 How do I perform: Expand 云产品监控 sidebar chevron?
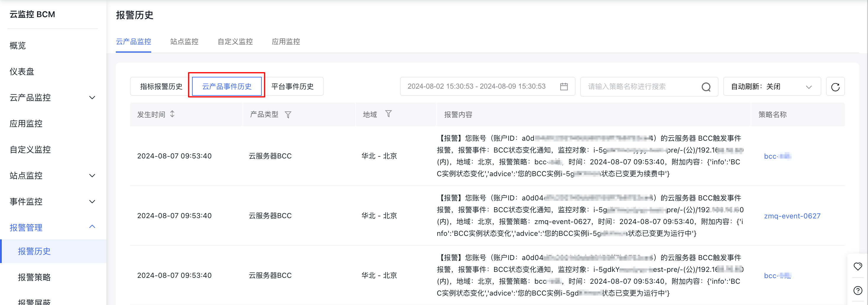pos(92,98)
